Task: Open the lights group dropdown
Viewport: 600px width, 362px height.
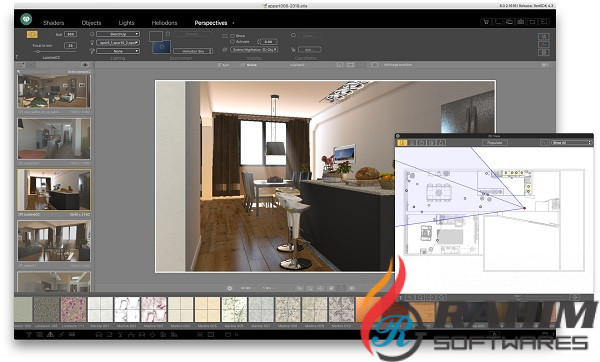Action: (x=118, y=42)
